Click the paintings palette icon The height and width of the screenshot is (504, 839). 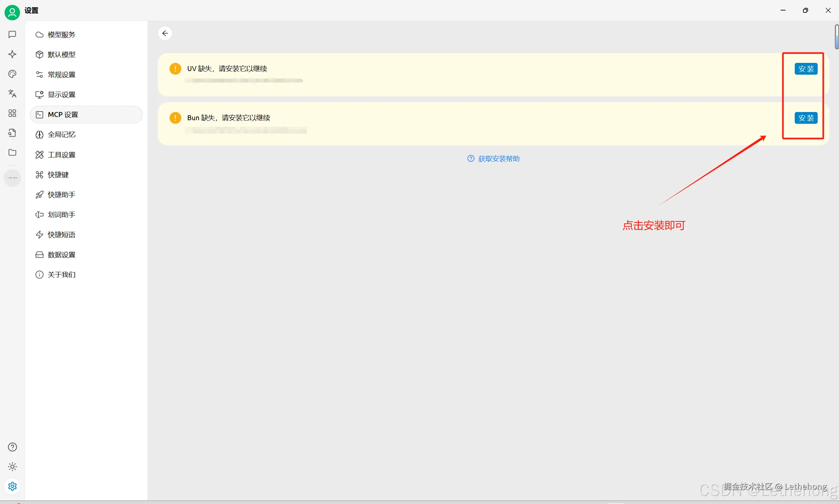pos(12,74)
